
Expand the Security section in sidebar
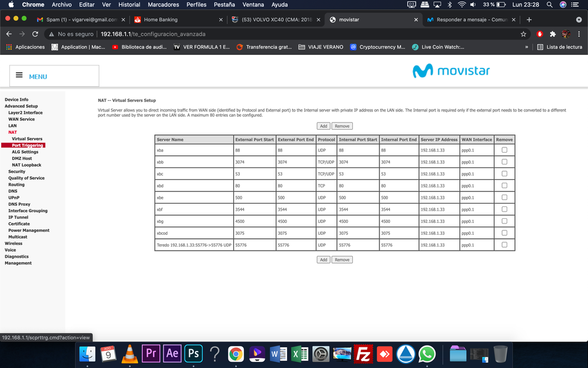pos(16,172)
